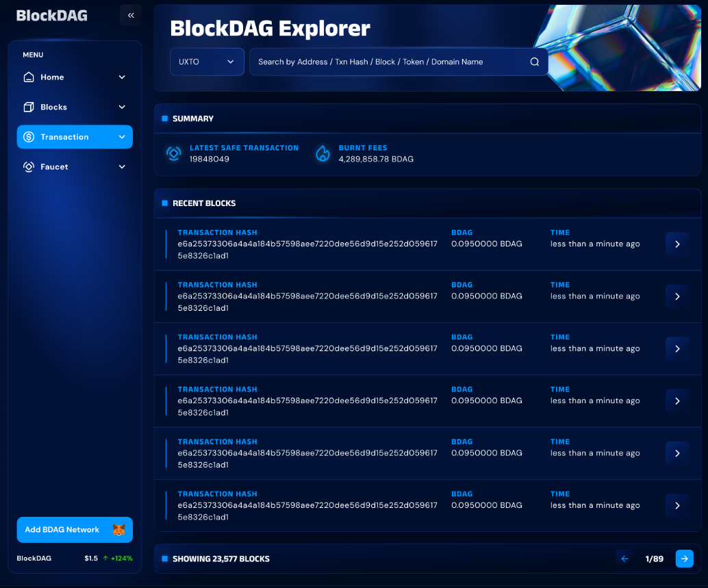Go to next page arrow

coord(685,559)
